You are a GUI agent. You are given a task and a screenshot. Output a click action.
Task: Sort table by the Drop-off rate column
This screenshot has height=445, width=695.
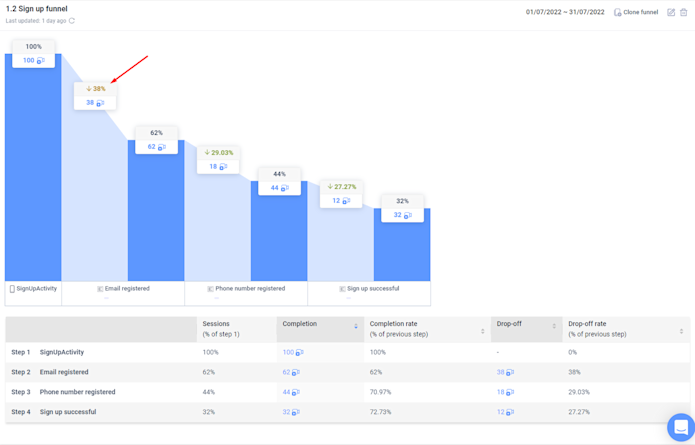(x=681, y=331)
